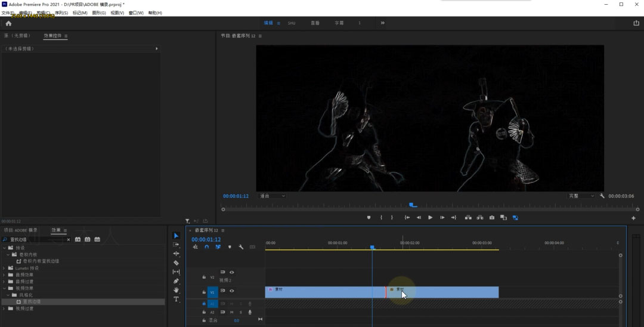
Task: Toggle snap in timeline
Action: tap(206, 247)
